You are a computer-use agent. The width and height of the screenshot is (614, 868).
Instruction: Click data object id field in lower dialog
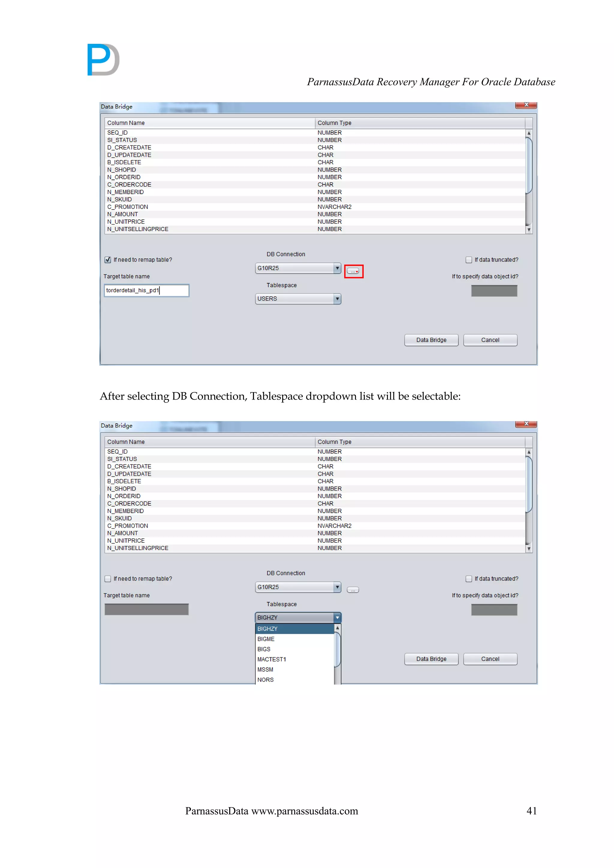[494, 610]
